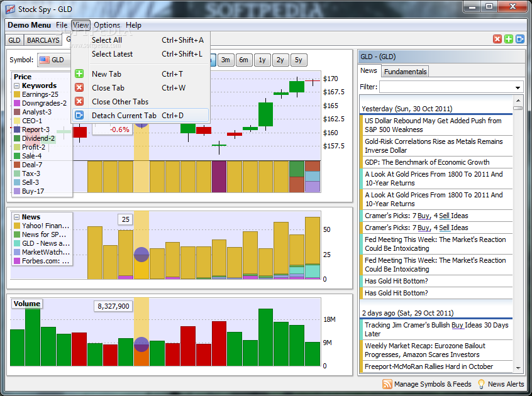Close the open View menu
Screen dimensions: 532x396
click(80, 25)
